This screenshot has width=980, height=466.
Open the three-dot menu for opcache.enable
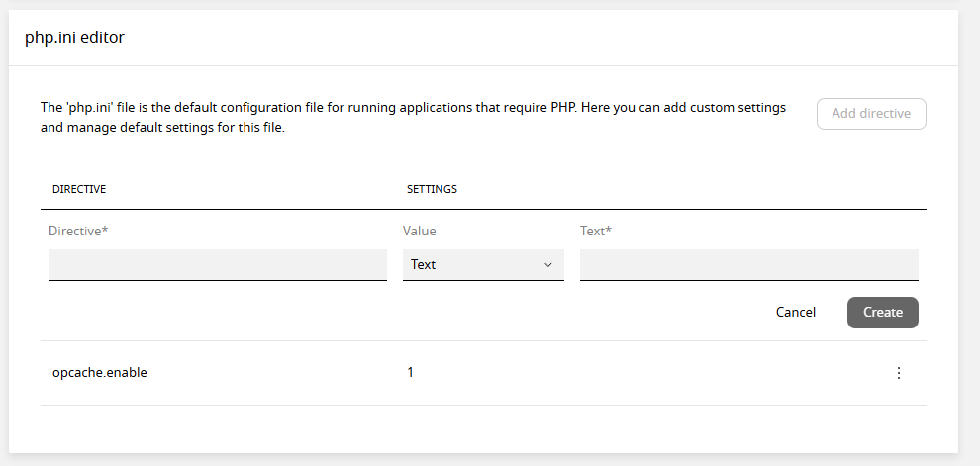(899, 373)
